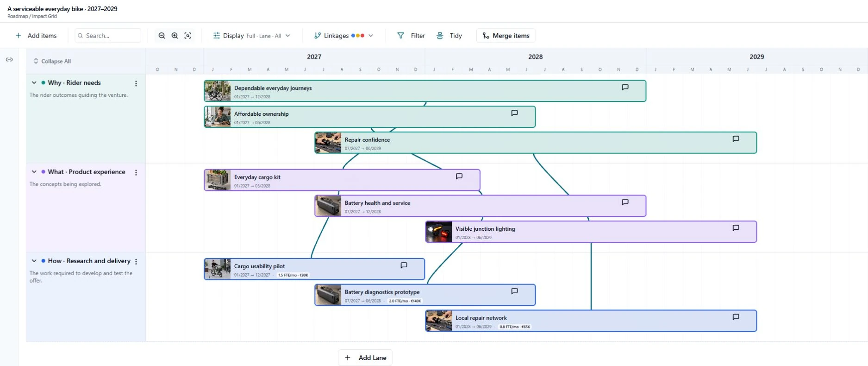
Task: Click Add items button
Action: pyautogui.click(x=36, y=36)
